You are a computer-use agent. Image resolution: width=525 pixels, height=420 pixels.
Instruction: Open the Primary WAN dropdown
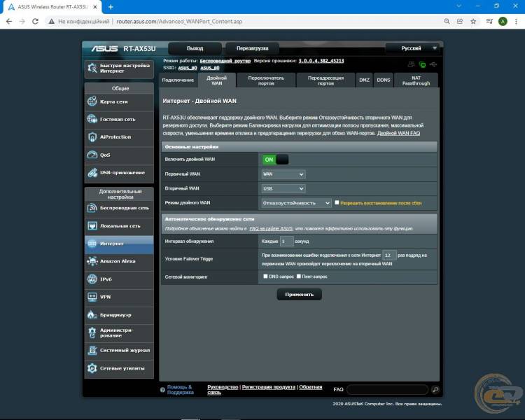pyautogui.click(x=283, y=174)
